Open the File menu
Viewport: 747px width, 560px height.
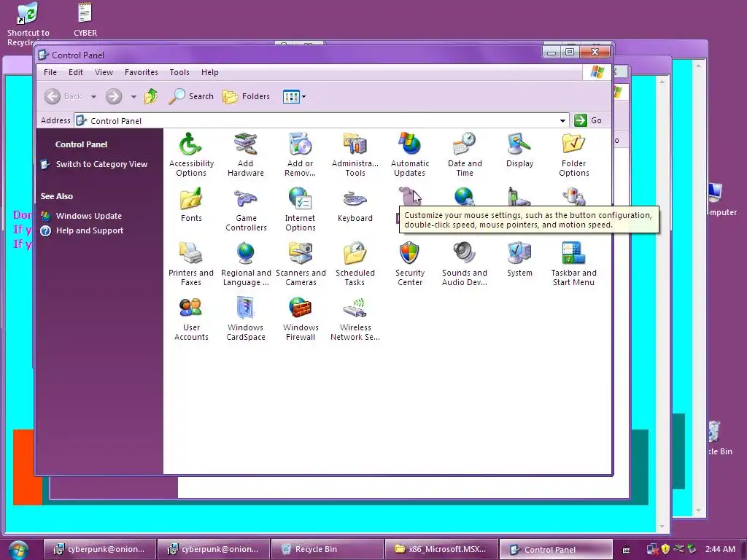(x=50, y=72)
